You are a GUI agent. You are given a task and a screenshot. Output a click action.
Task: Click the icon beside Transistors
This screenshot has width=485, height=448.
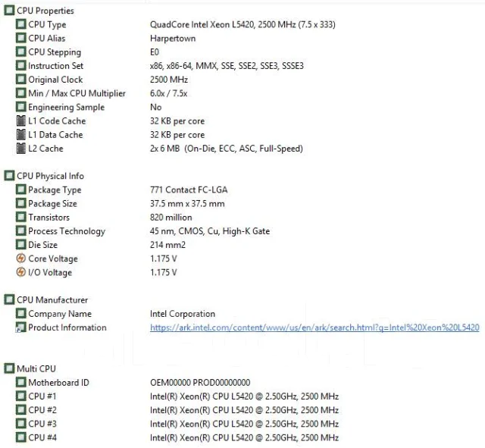pos(20,217)
